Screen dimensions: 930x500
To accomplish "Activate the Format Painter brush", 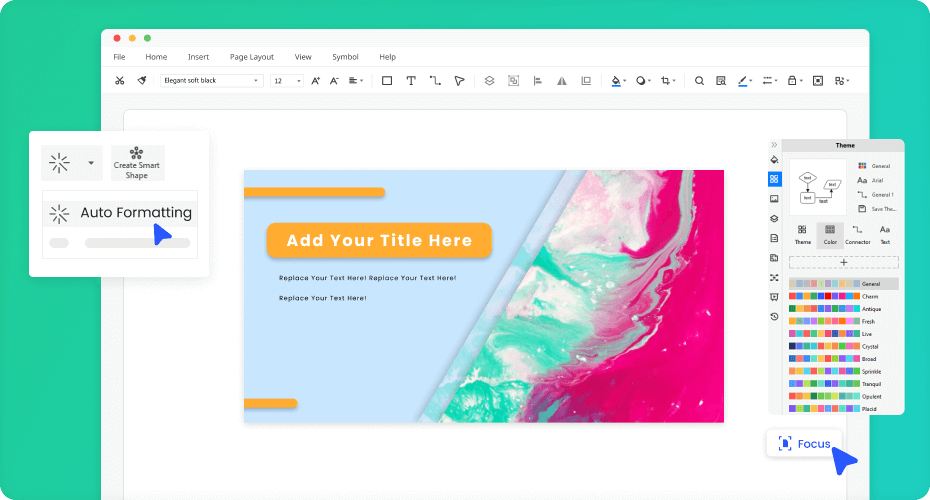I will (x=142, y=81).
